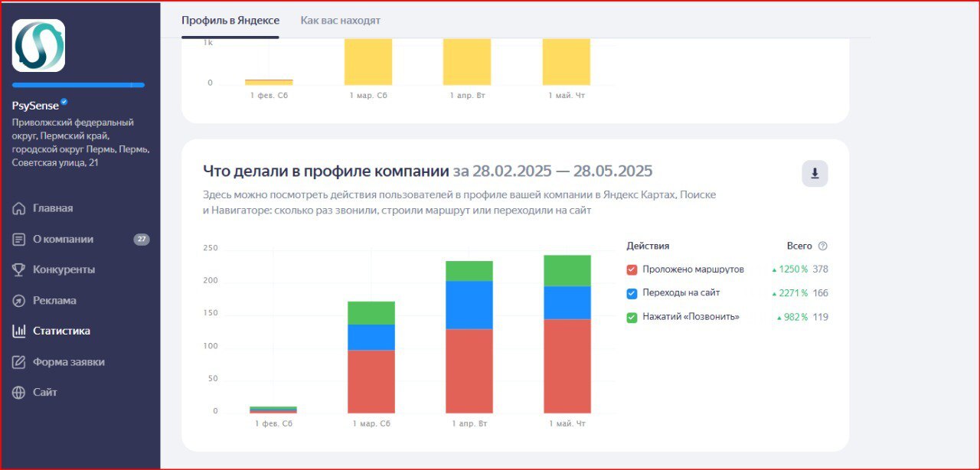Click the 27 badge next to О компании

[142, 239]
